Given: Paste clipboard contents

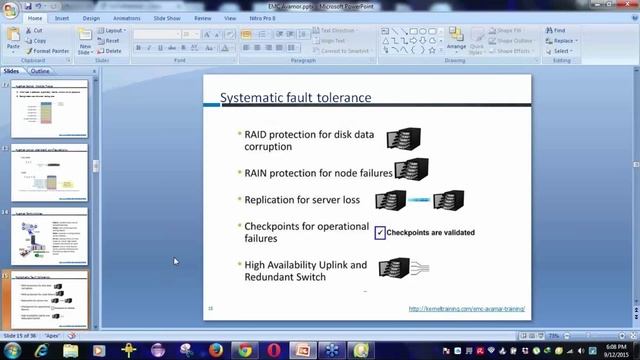Looking at the screenshot, I should [13, 38].
